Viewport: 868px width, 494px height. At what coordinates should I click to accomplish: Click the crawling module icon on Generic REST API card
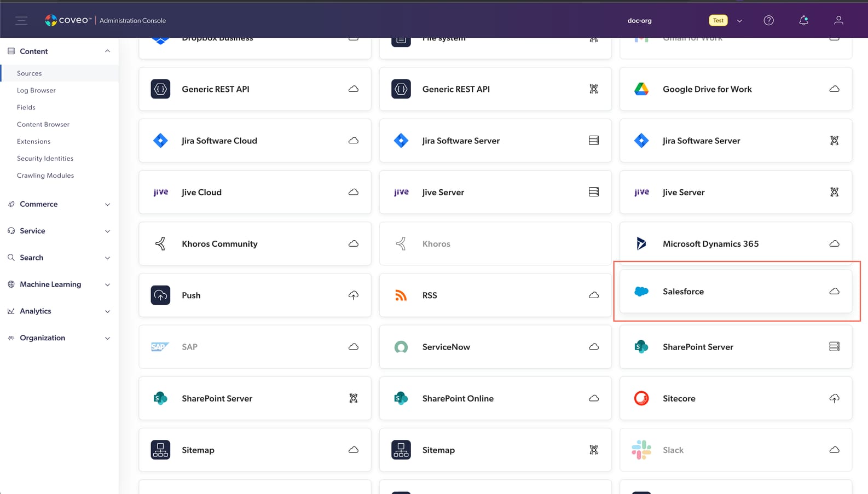(594, 89)
